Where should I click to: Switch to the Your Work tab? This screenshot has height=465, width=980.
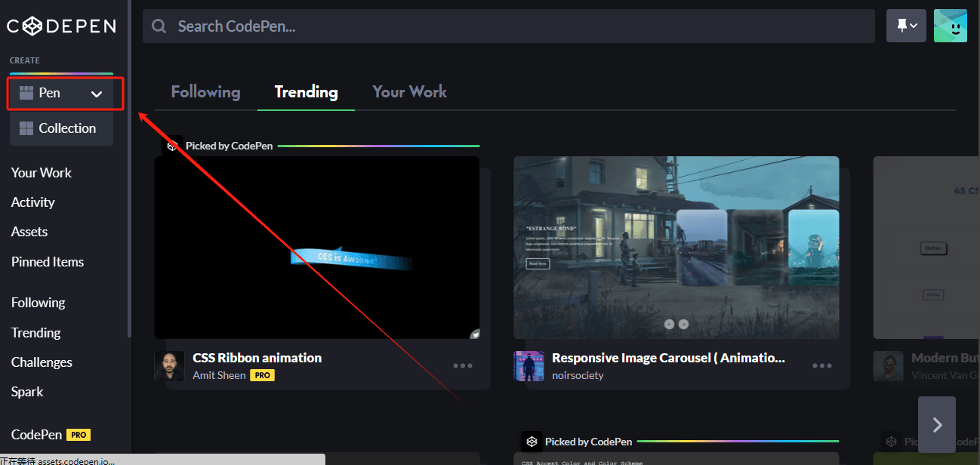point(409,91)
